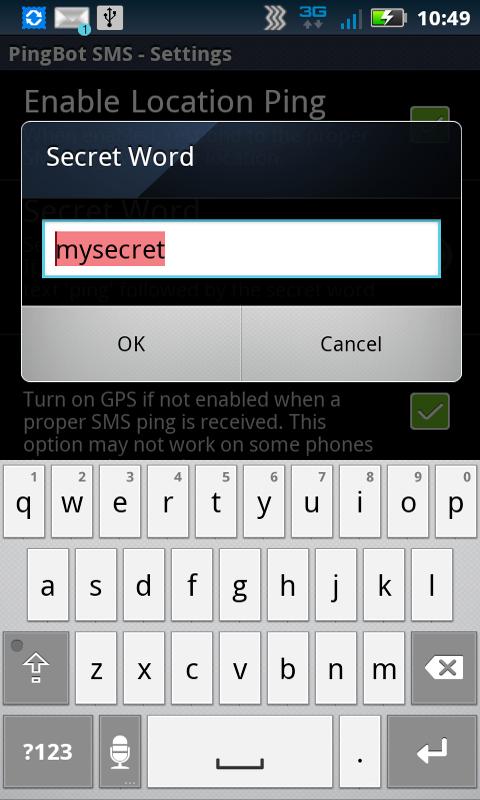Image resolution: width=480 pixels, height=800 pixels.
Task: Dismiss dialog with Cancel button
Action: pyautogui.click(x=351, y=343)
